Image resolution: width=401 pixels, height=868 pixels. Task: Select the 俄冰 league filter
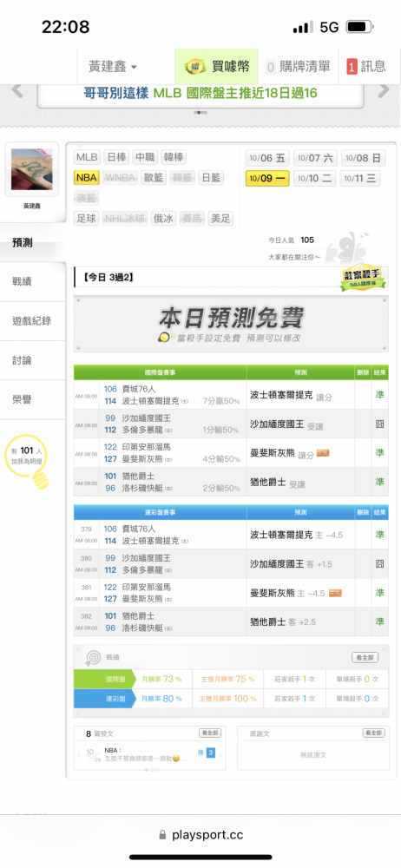[162, 219]
